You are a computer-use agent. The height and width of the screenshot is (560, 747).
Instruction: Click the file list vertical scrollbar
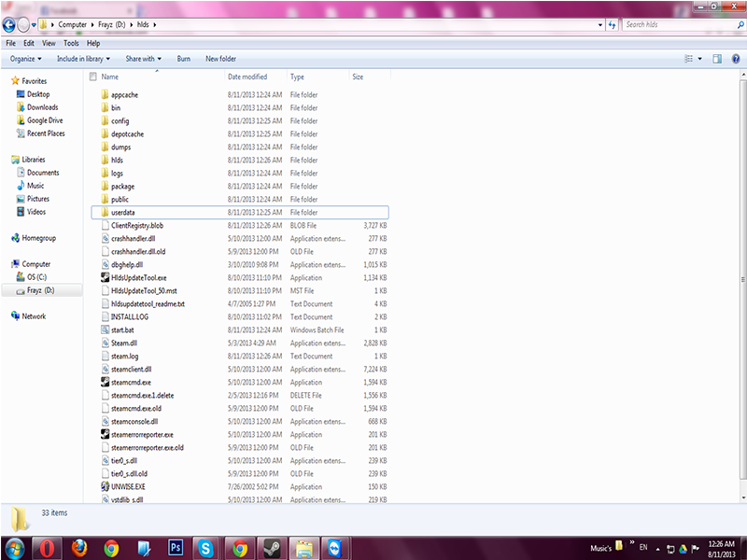point(743,281)
